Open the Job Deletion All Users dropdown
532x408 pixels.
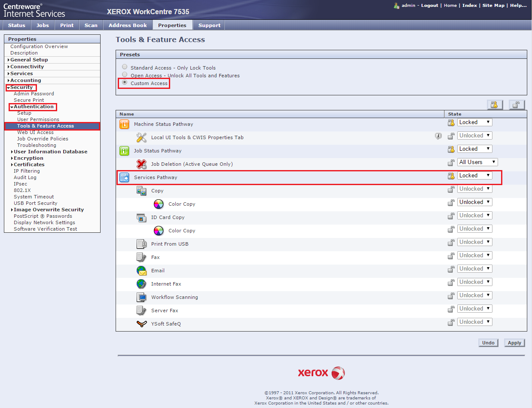click(x=477, y=162)
